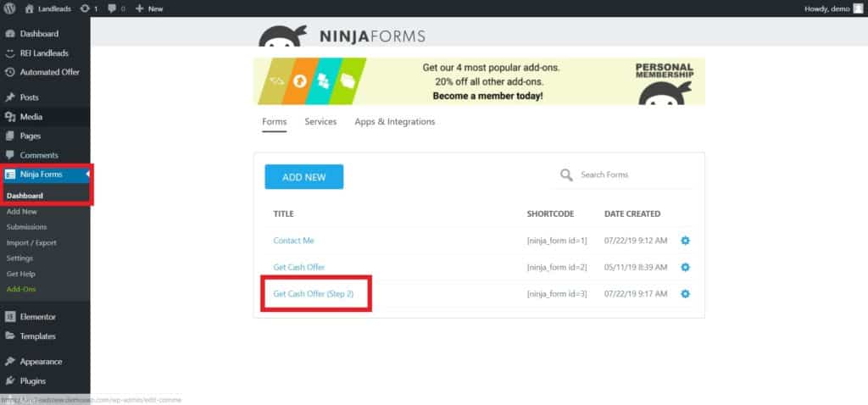Click the WordPress logo in admin bar
The image size is (868, 405).
click(9, 8)
